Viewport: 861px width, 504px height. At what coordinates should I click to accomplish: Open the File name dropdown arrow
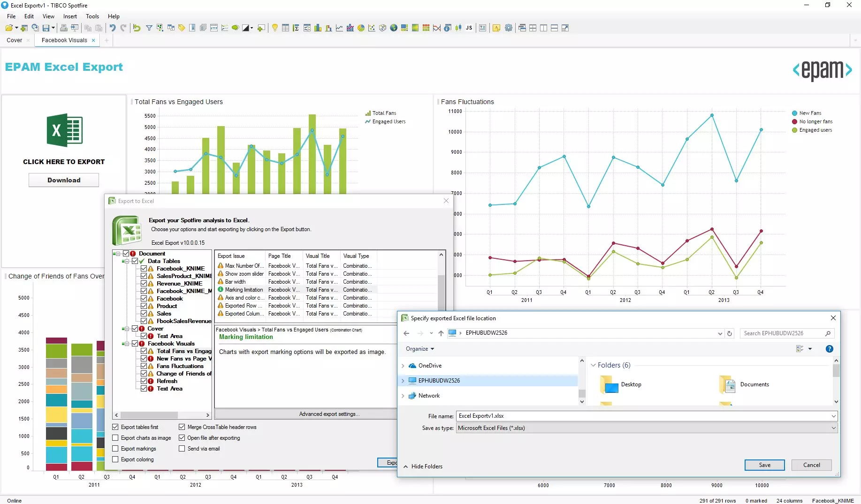pyautogui.click(x=833, y=416)
